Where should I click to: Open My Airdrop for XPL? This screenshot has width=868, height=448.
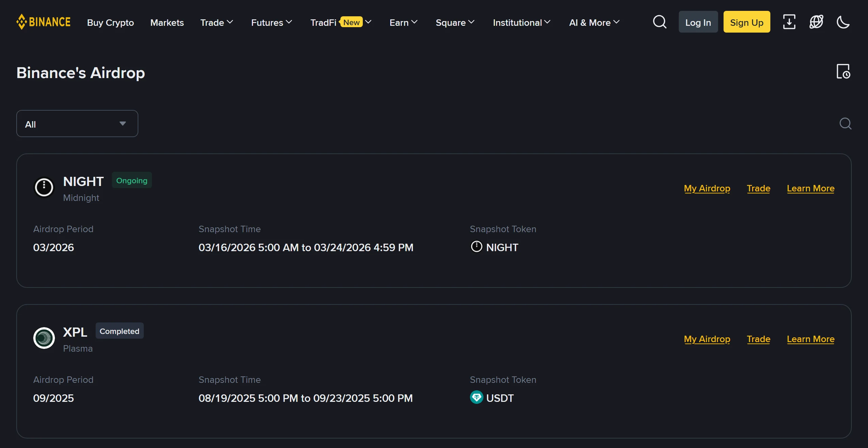[x=707, y=339]
